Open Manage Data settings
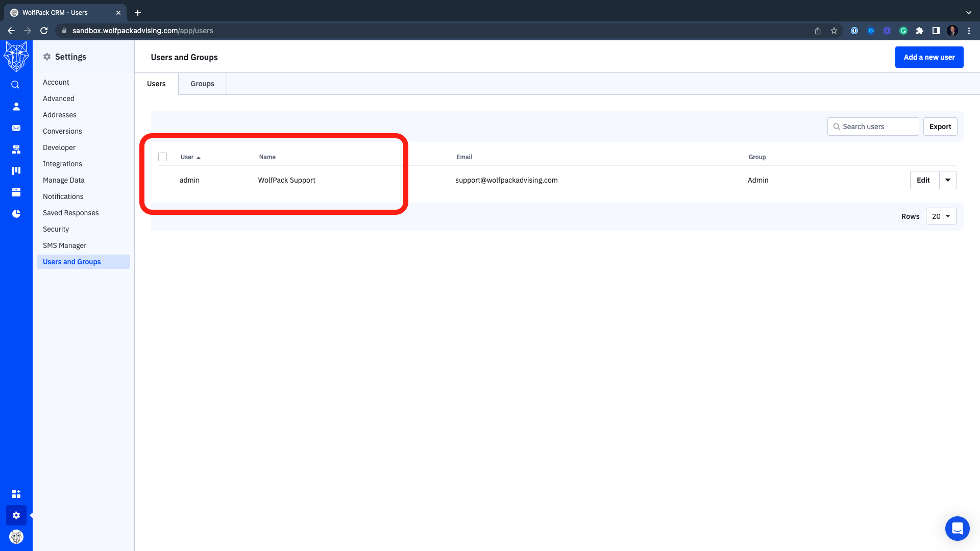 pos(64,180)
